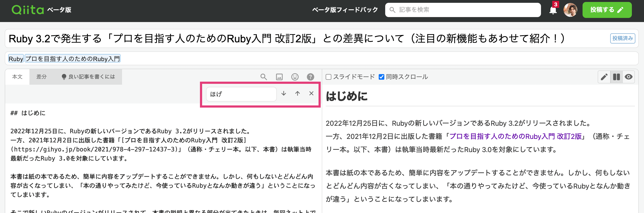Click the editor search magnifier icon
Screen dimensions: 644x213
coord(264,77)
